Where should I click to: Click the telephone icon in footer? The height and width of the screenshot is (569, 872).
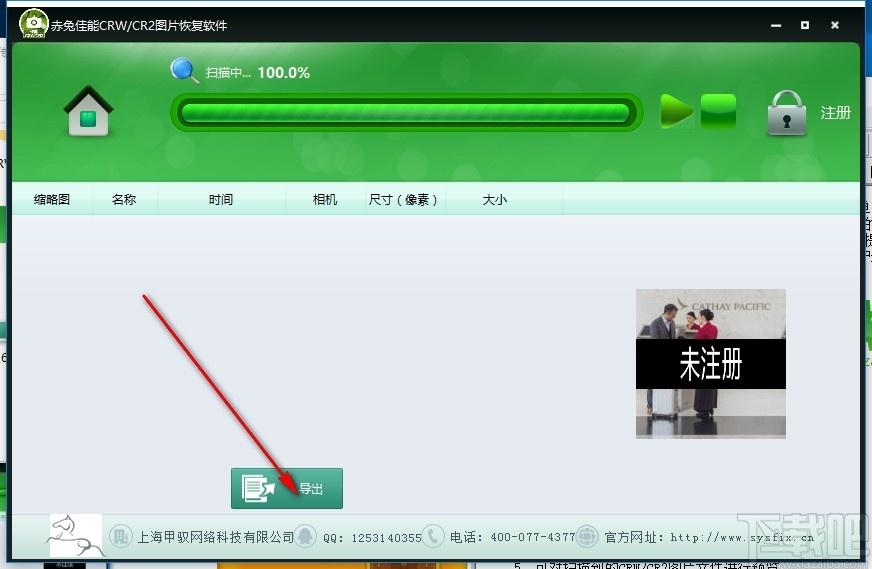pos(433,537)
